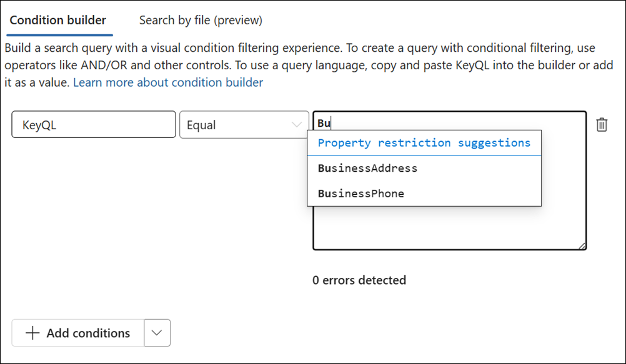Viewport: 626px width, 364px height.
Task: Click the trash icon to delete condition
Action: [602, 124]
